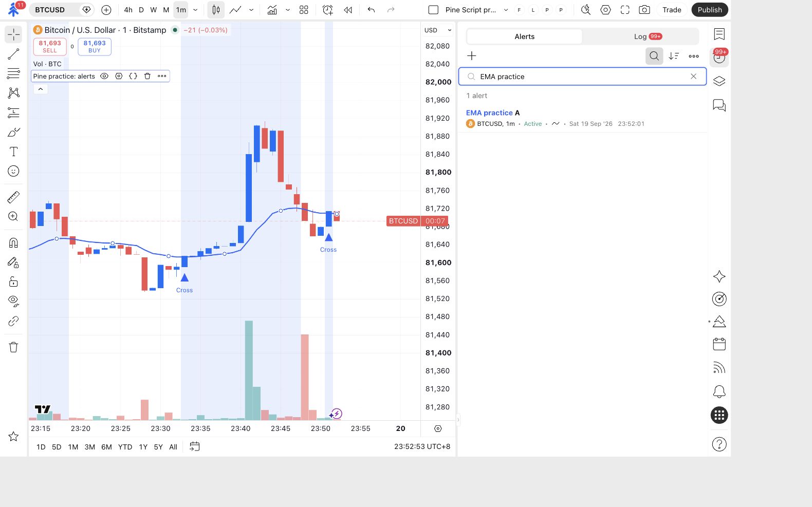Click the Publish button
This screenshot has width=812, height=507.
coord(710,10)
